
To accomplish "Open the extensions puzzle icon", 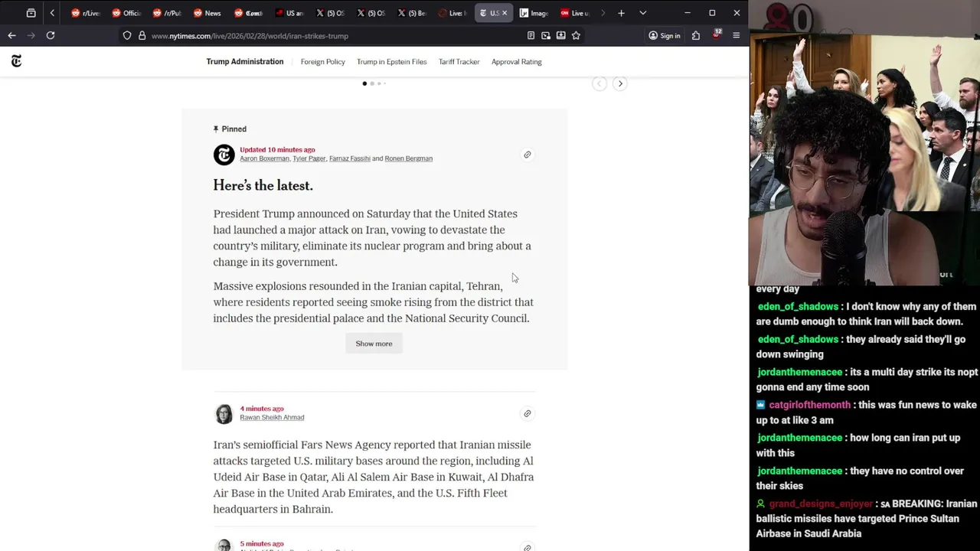I will click(x=696, y=35).
